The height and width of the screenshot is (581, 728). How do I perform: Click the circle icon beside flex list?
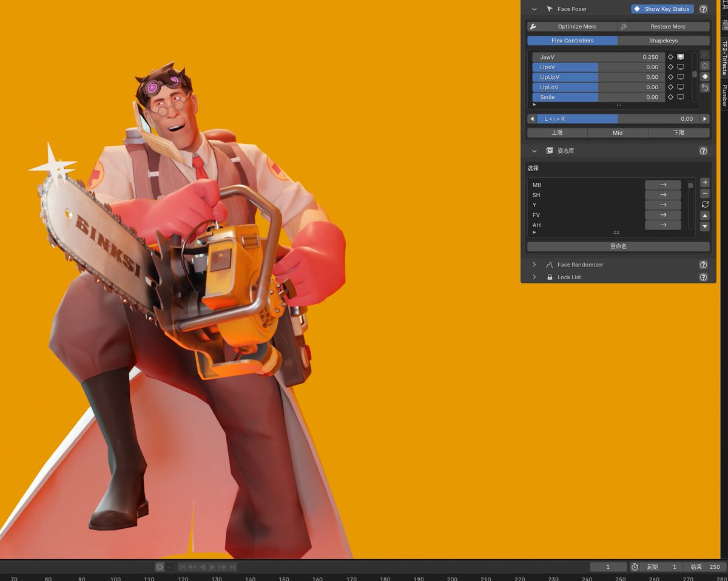[x=705, y=66]
